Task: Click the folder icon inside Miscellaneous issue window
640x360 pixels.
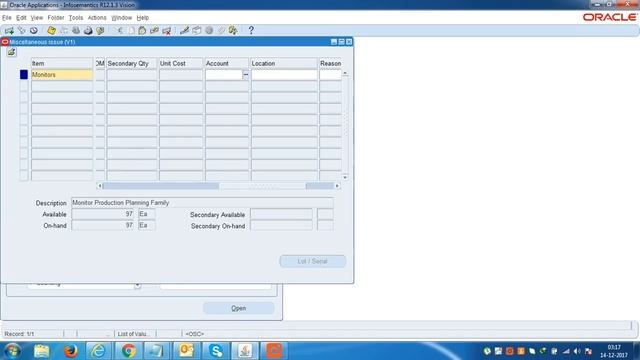Action: [x=11, y=52]
